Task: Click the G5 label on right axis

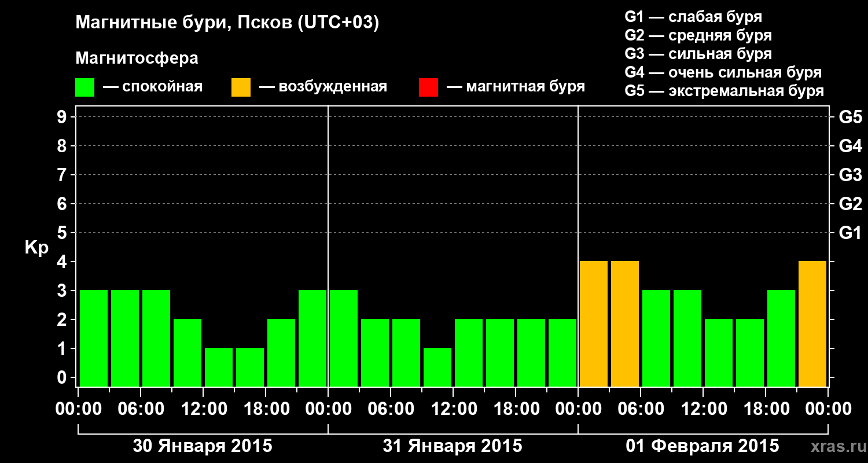Action: [x=850, y=117]
